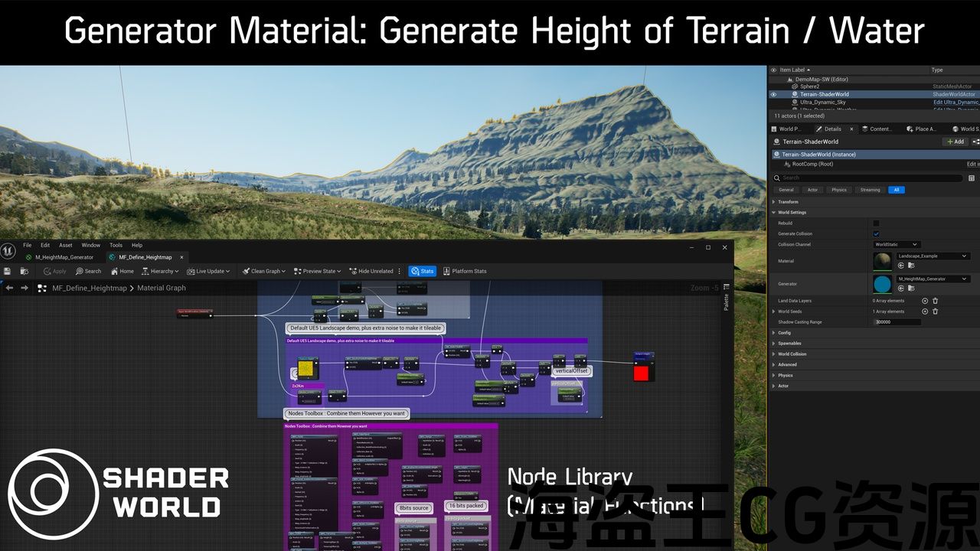Navigate back with the left arrow
Image resolution: width=980 pixels, height=551 pixels.
coord(9,288)
